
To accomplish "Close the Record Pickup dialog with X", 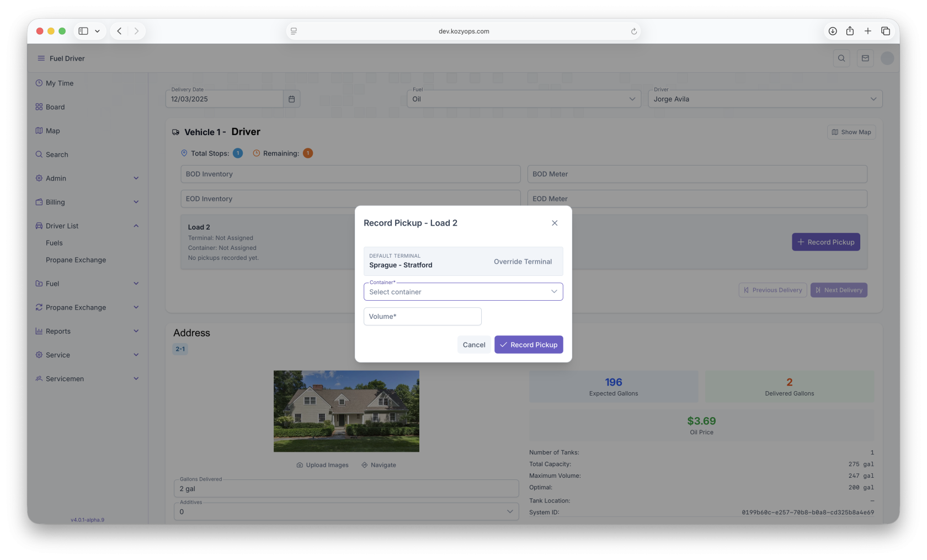I will coord(555,223).
